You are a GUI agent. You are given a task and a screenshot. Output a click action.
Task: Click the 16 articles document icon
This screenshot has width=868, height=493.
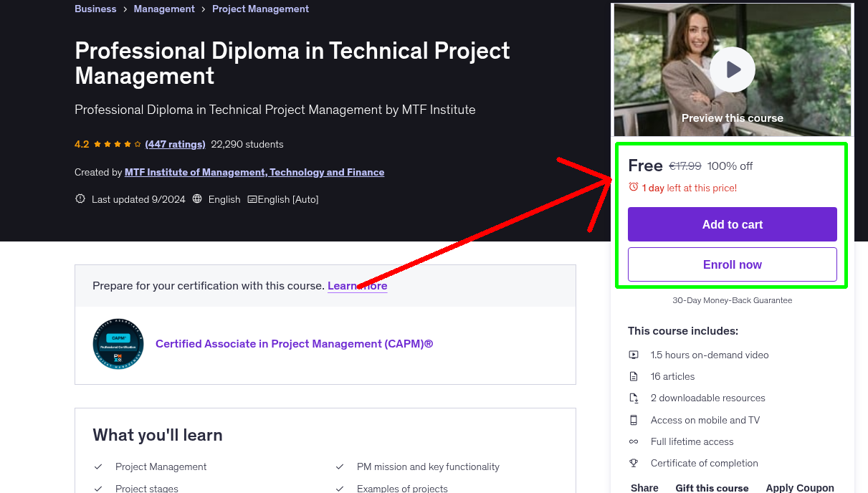[x=634, y=376]
